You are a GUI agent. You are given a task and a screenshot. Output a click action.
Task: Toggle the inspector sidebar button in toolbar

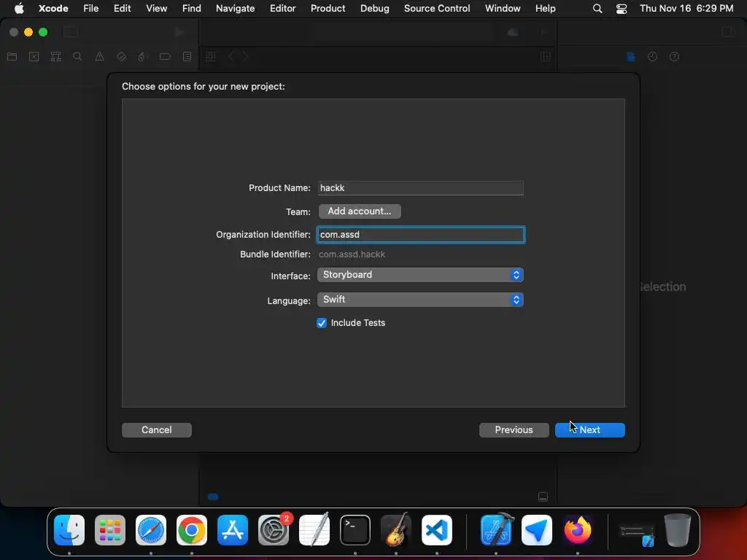[x=727, y=31]
